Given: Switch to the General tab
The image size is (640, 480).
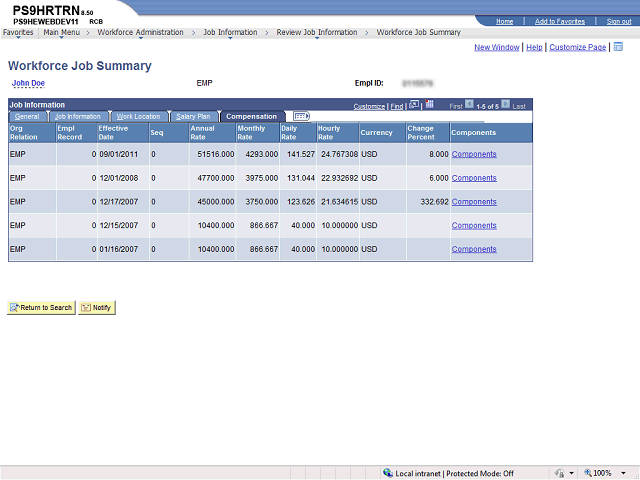Looking at the screenshot, I should 27,116.
